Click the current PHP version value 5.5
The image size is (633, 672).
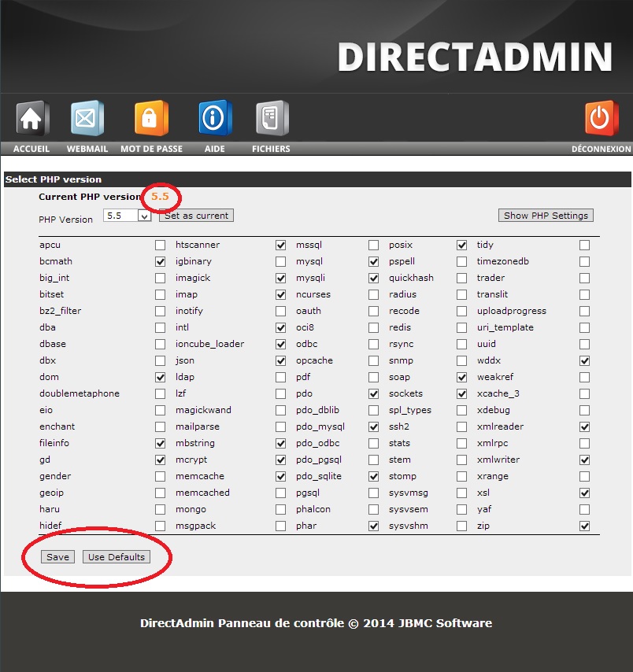160,197
